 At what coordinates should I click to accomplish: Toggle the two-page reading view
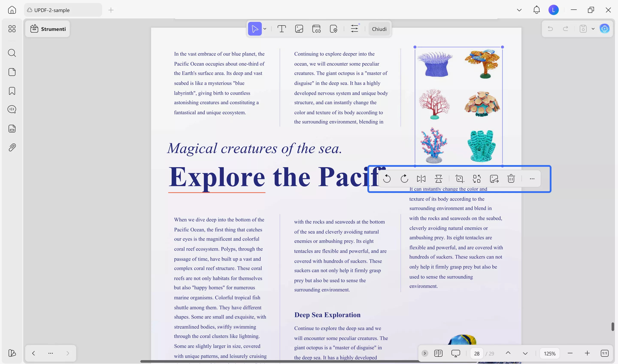tap(438, 353)
